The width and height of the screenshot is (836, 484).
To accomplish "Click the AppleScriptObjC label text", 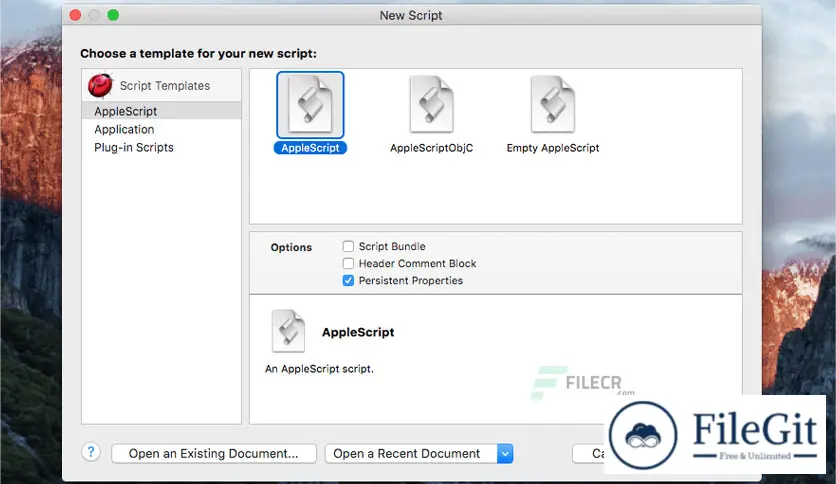I will tap(431, 148).
